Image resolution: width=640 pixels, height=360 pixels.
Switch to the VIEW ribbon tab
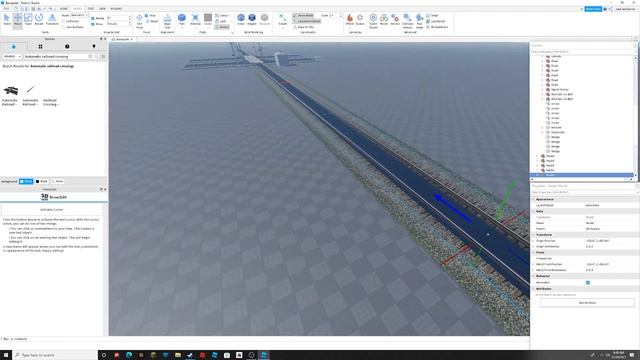click(102, 9)
